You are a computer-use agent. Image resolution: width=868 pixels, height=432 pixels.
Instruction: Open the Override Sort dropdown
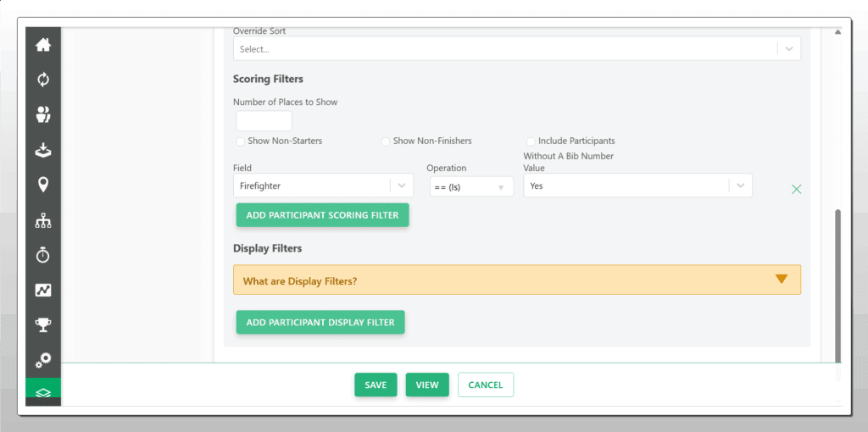[x=516, y=49]
